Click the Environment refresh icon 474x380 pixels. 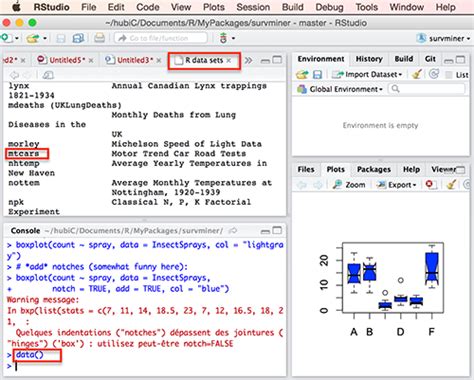pyautogui.click(x=434, y=74)
